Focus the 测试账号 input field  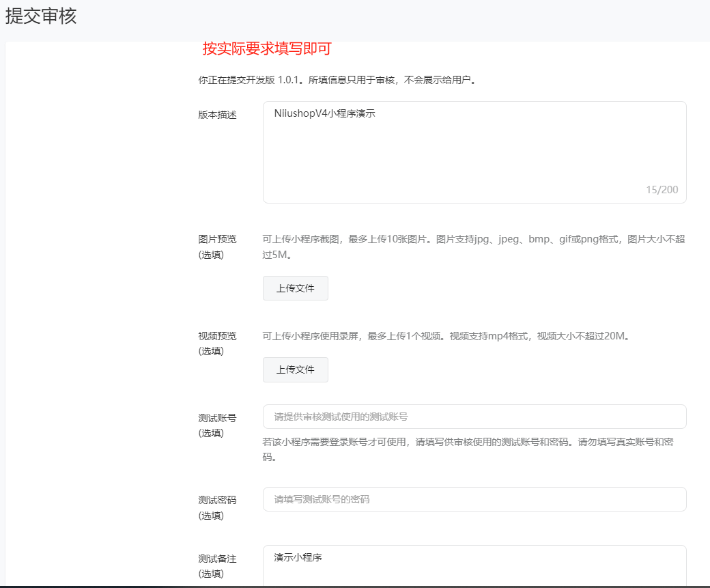(474, 417)
